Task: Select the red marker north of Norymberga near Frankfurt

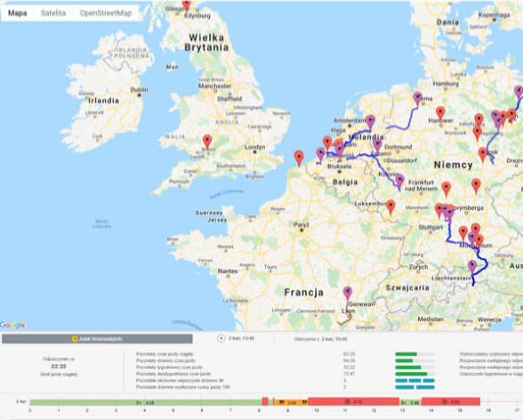Action: [x=446, y=190]
